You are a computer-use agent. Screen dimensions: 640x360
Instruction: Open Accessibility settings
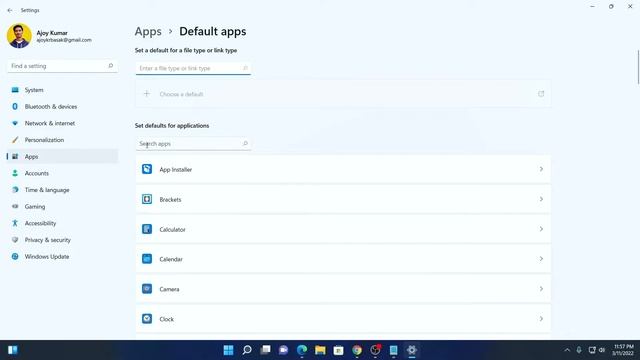[62, 223]
